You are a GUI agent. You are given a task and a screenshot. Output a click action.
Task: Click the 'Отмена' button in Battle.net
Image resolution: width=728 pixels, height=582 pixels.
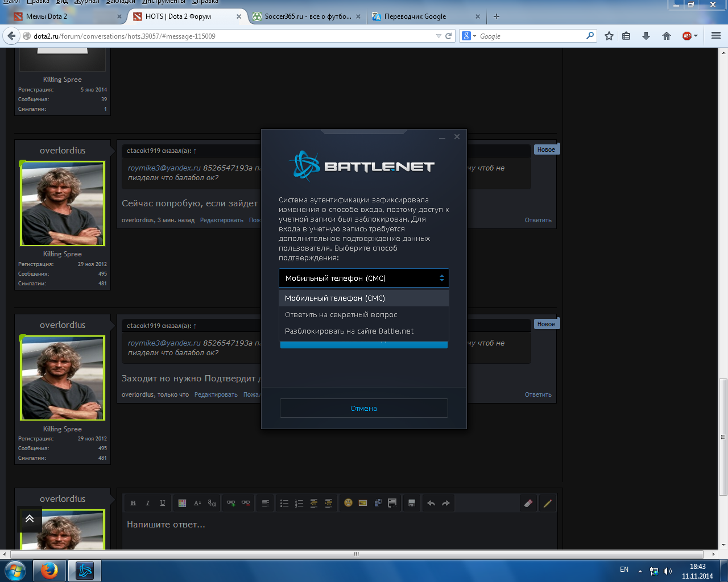click(x=364, y=408)
